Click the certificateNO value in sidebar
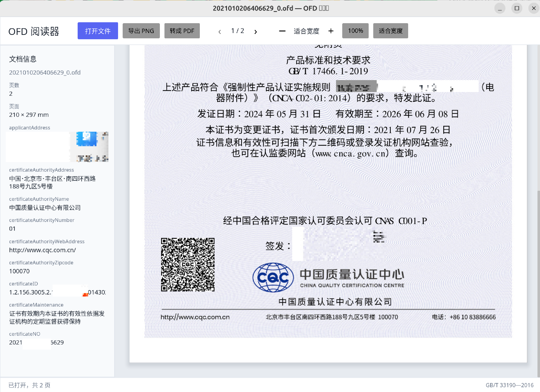This screenshot has width=540, height=392. pos(36,342)
